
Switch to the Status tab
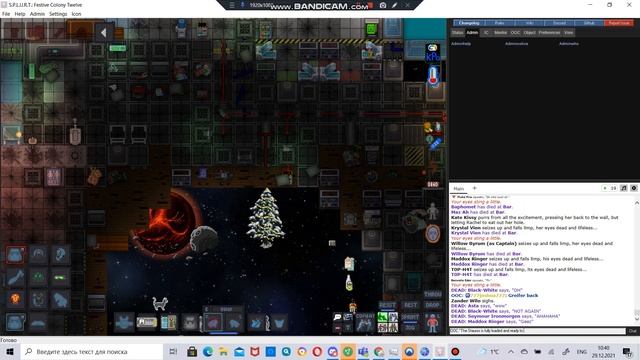coord(457,33)
